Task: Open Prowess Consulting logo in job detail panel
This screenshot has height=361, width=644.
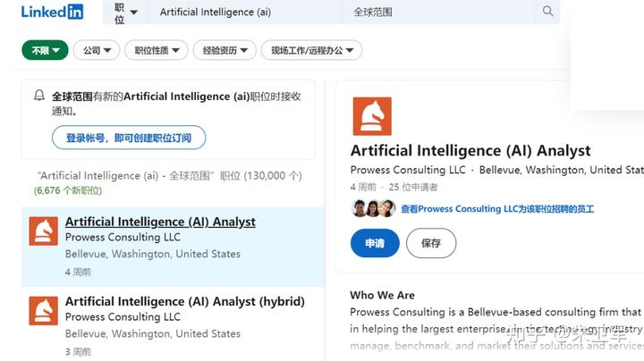Action: (x=372, y=116)
